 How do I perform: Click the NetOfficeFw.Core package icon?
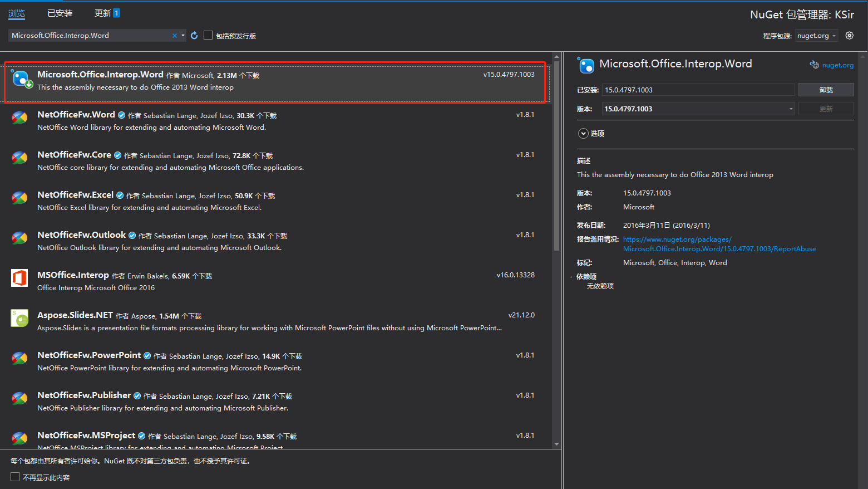(19, 158)
